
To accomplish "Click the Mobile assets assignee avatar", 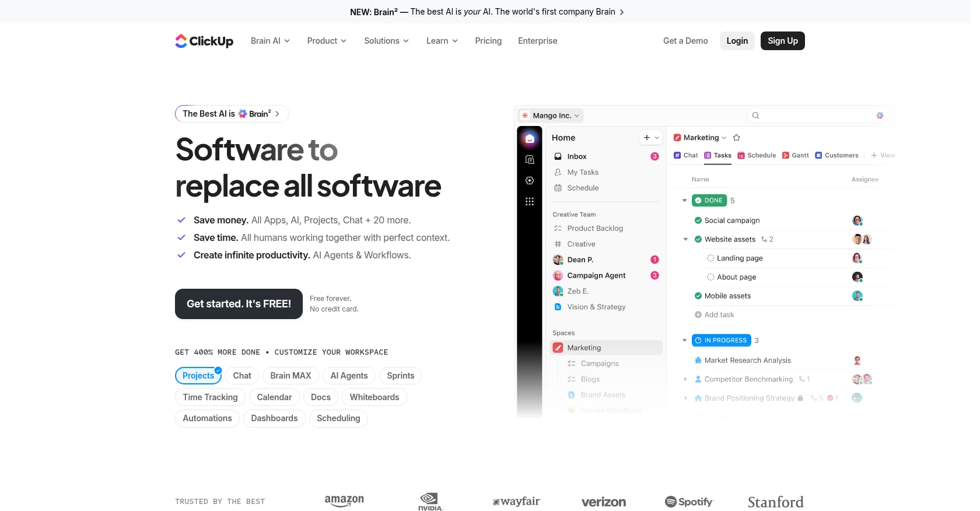I will click(857, 296).
